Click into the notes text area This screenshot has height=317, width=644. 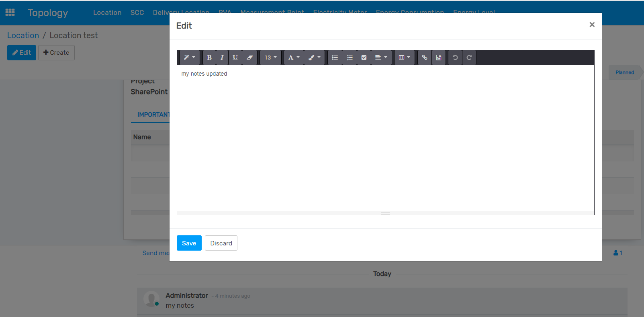pyautogui.click(x=385, y=138)
